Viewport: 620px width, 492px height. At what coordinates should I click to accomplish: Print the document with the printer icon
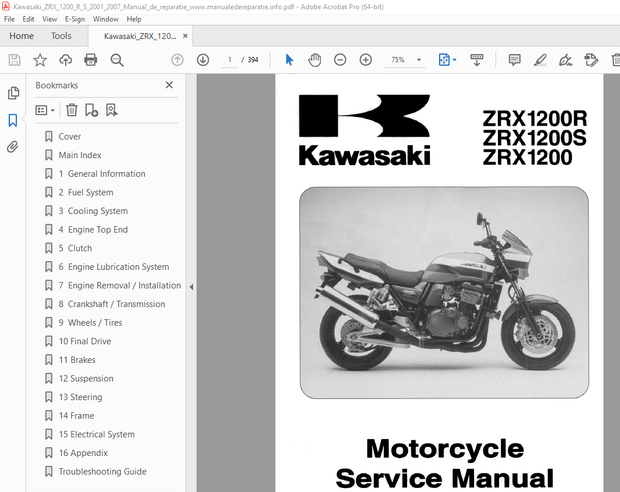click(x=91, y=60)
